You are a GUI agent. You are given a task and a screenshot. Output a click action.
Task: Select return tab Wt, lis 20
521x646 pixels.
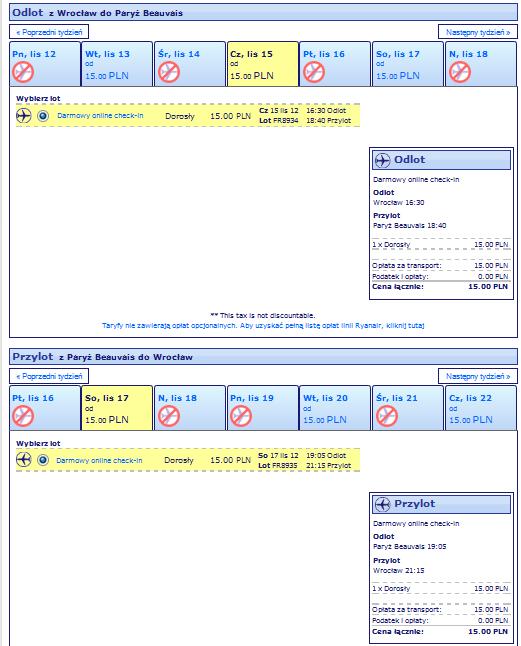[x=335, y=408]
